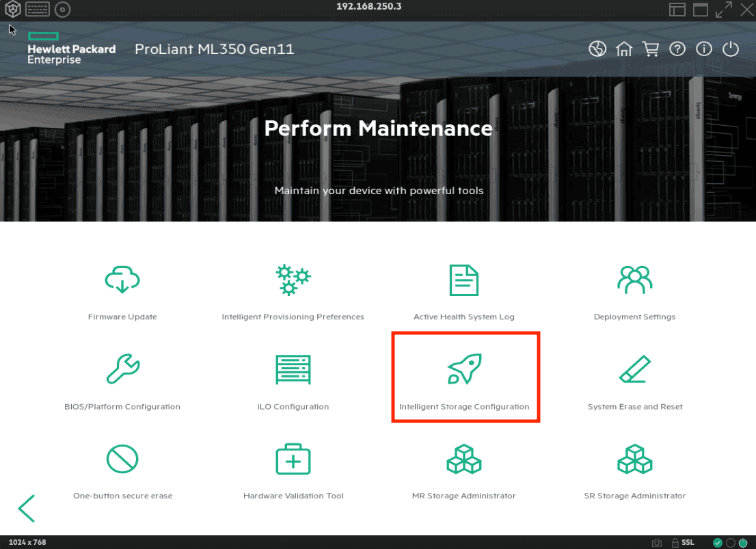
Task: Open Intelligent Provisioning Preferences gears icon
Action: click(293, 280)
